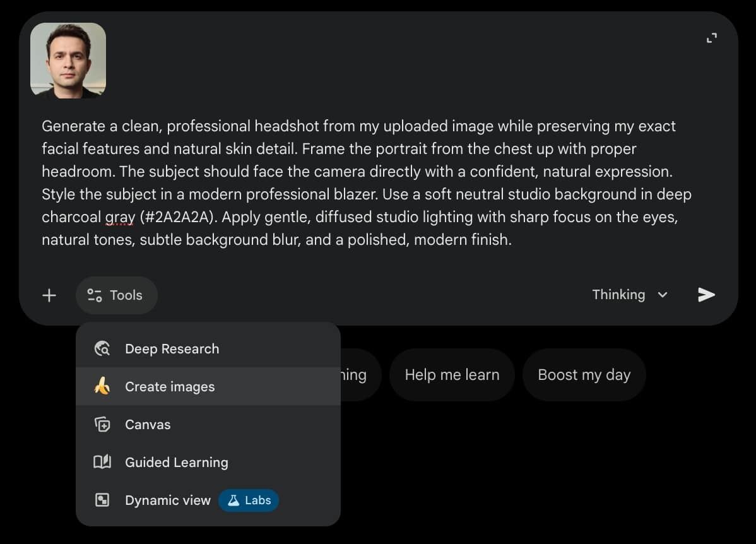Click the Deep Research icon
This screenshot has width=756, height=544.
point(102,349)
